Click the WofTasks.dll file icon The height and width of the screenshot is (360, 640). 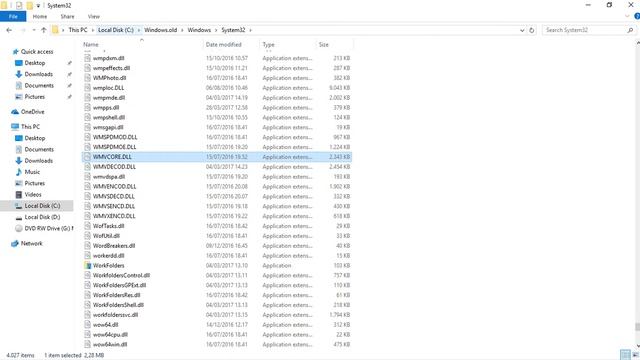click(x=87, y=226)
